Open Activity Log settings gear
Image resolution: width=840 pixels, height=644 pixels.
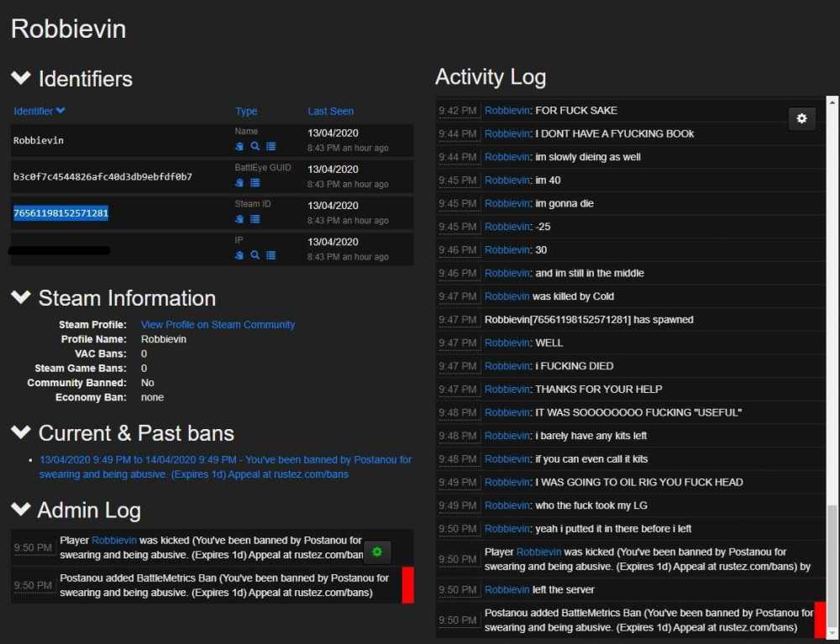(801, 119)
